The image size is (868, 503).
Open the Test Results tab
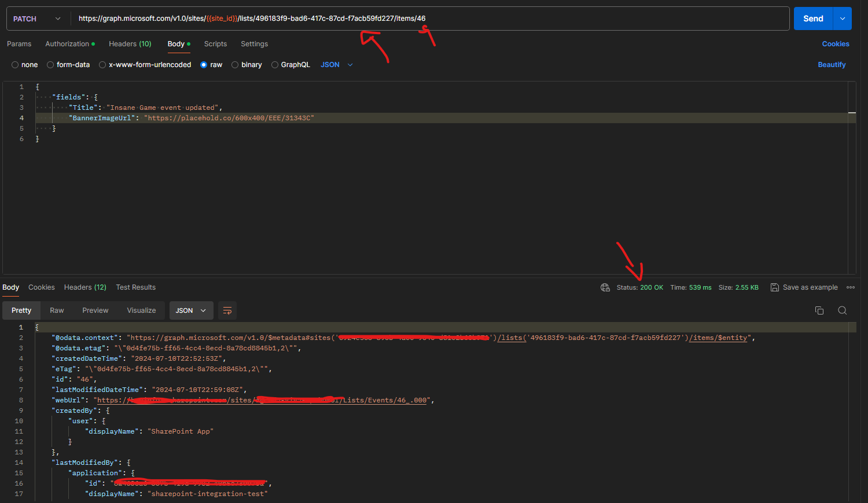[136, 287]
